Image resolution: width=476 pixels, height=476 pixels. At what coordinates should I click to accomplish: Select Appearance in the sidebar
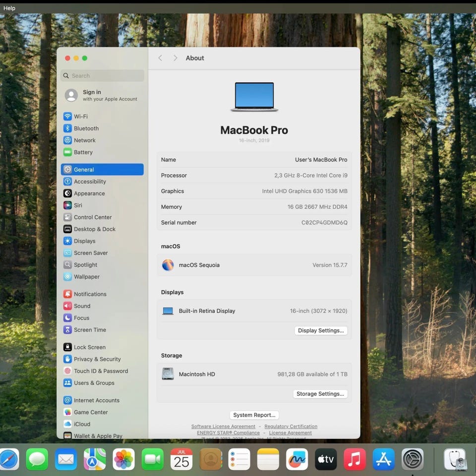point(102,193)
